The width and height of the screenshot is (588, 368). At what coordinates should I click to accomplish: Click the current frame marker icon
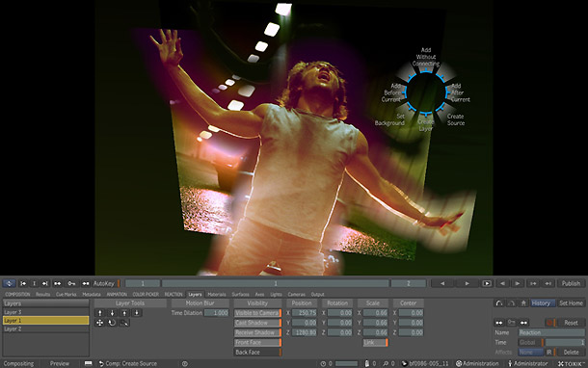coord(34,283)
